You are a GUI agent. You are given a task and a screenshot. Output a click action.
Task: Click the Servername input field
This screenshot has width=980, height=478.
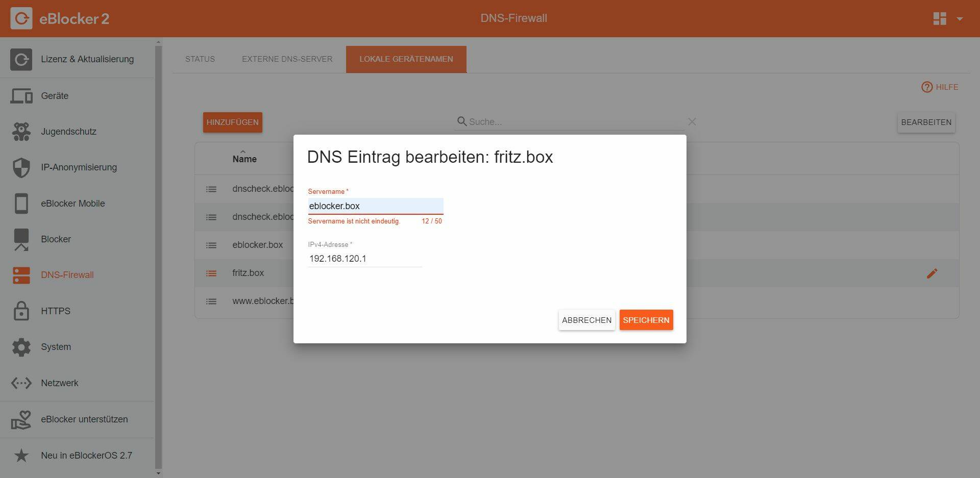(x=376, y=206)
